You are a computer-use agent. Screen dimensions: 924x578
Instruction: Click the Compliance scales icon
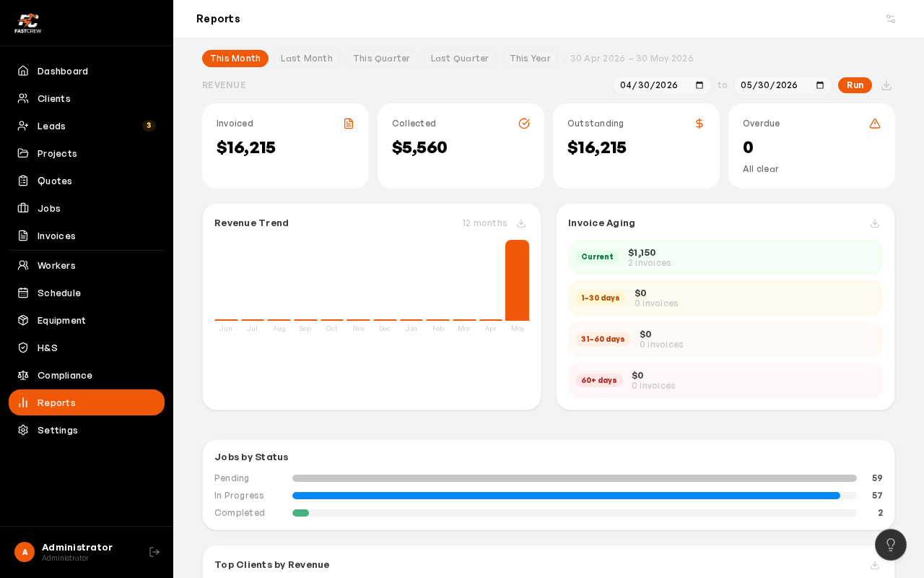(23, 375)
